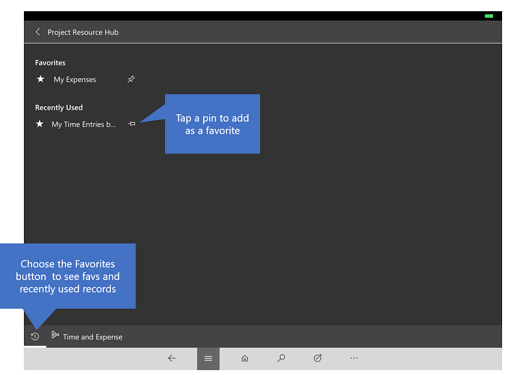Tap the back arrow in bottom bar
The width and height of the screenshot is (505, 375).
(x=172, y=358)
